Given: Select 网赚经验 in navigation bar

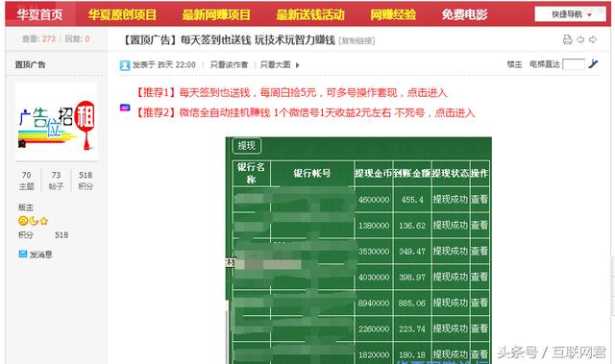Looking at the screenshot, I should pyautogui.click(x=393, y=14).
